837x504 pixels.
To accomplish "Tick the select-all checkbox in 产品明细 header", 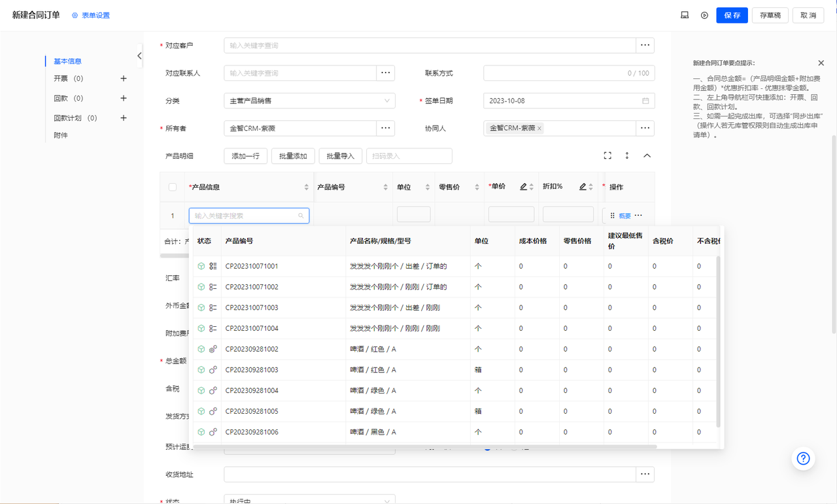I will [173, 187].
